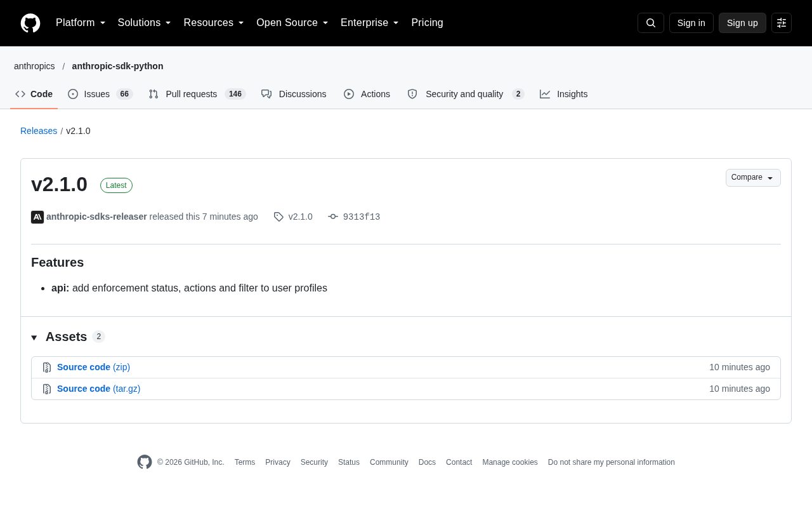
Task: Expand the Solutions menu
Action: point(145,23)
